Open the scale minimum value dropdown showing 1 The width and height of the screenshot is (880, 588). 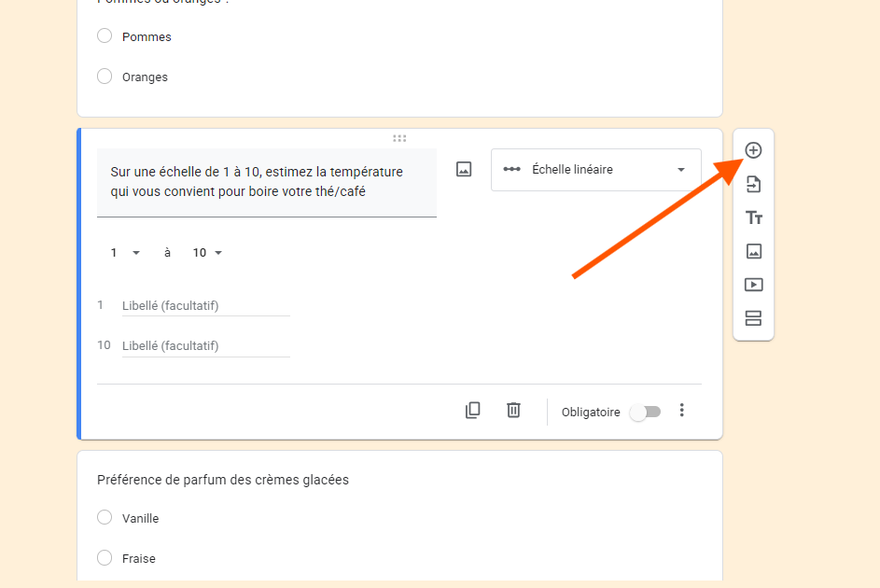(125, 253)
